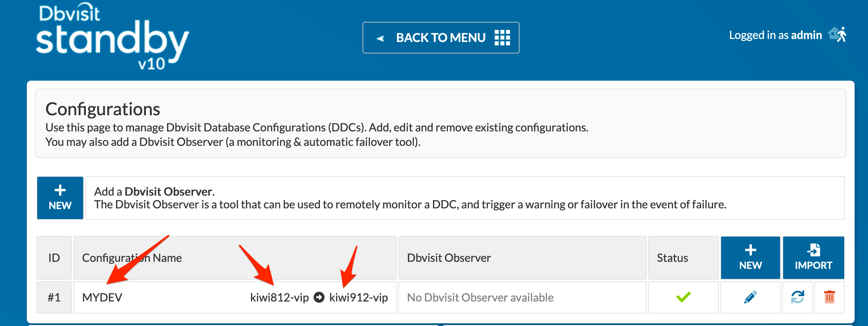Delete MYDEV using the trash icon
868x326 pixels.
point(829,297)
